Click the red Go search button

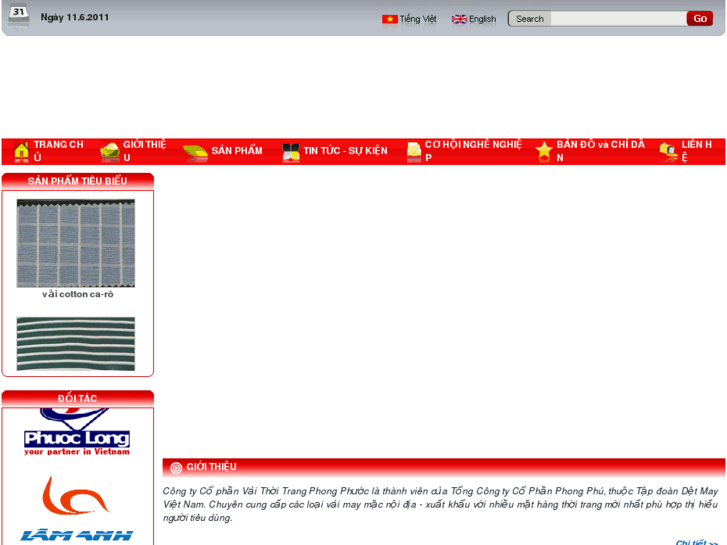click(x=700, y=19)
